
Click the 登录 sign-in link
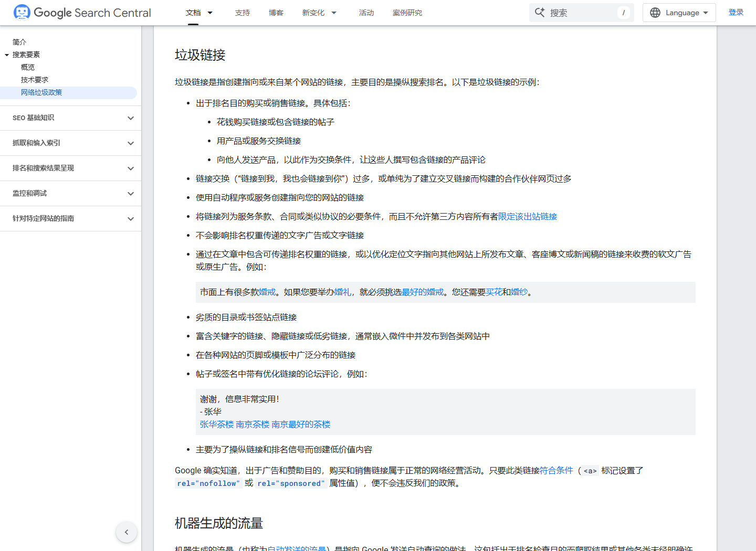tap(736, 12)
